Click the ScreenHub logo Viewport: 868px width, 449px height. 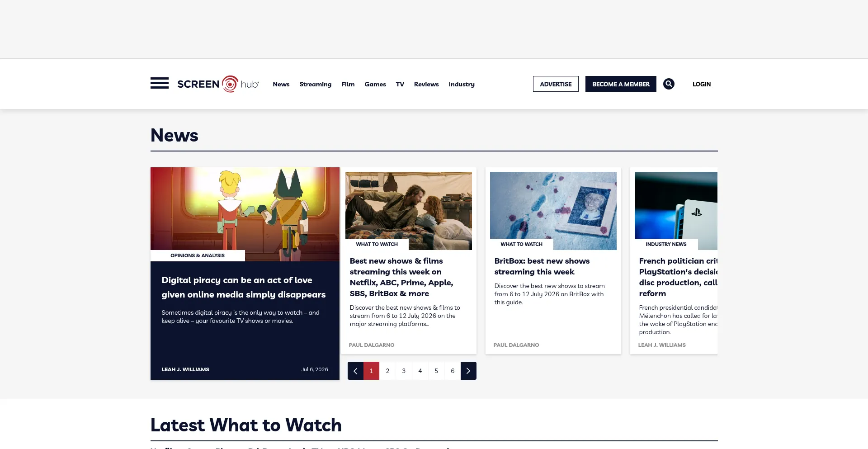(218, 84)
